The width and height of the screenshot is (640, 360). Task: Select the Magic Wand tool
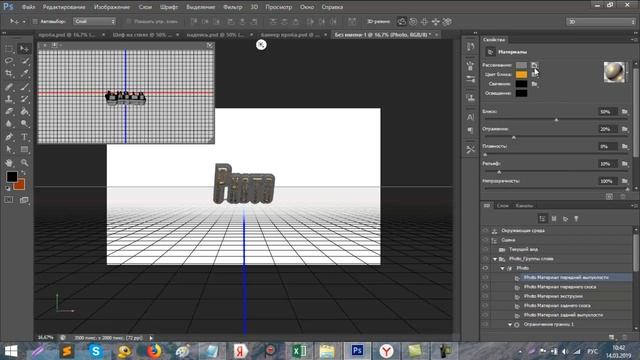tap(24, 61)
